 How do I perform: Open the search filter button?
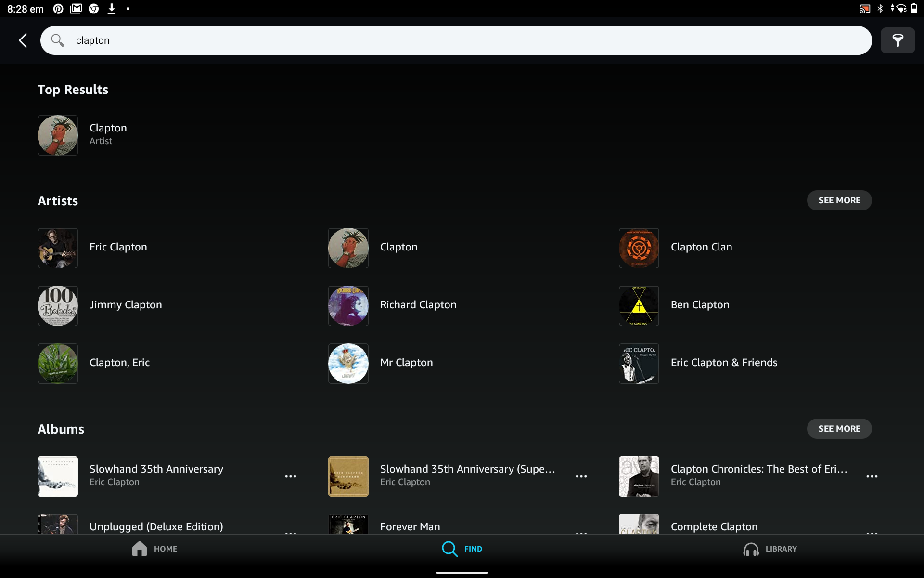point(898,40)
